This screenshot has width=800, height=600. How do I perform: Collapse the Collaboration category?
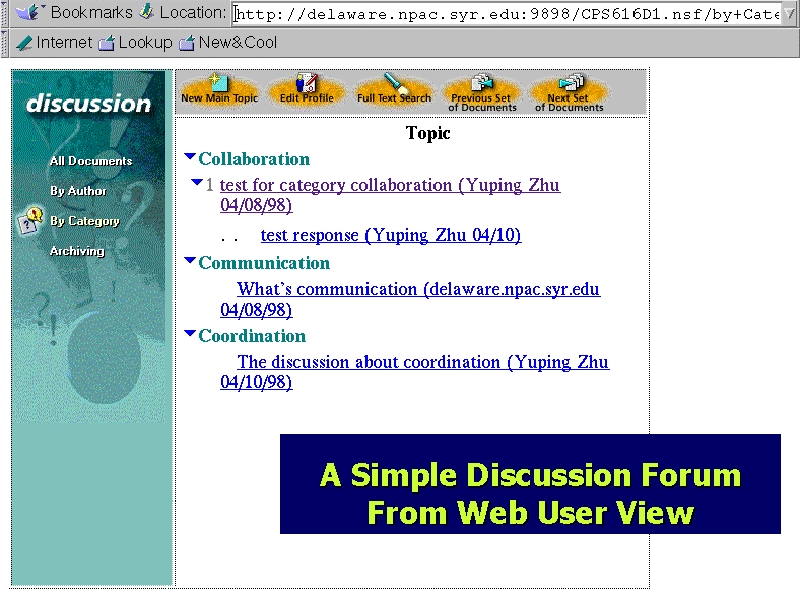pyautogui.click(x=190, y=156)
